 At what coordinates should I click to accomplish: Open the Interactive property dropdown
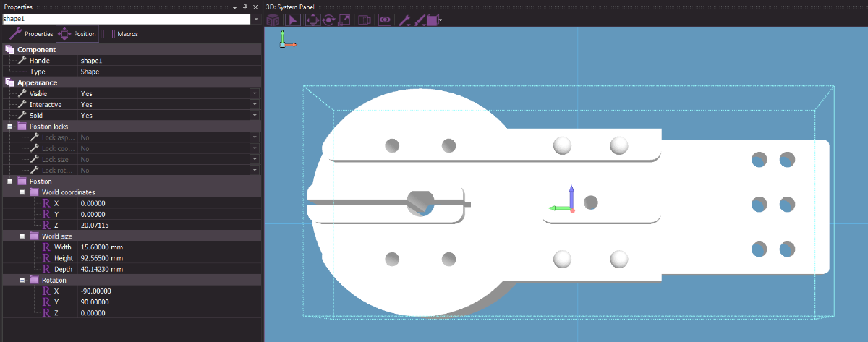coord(255,105)
